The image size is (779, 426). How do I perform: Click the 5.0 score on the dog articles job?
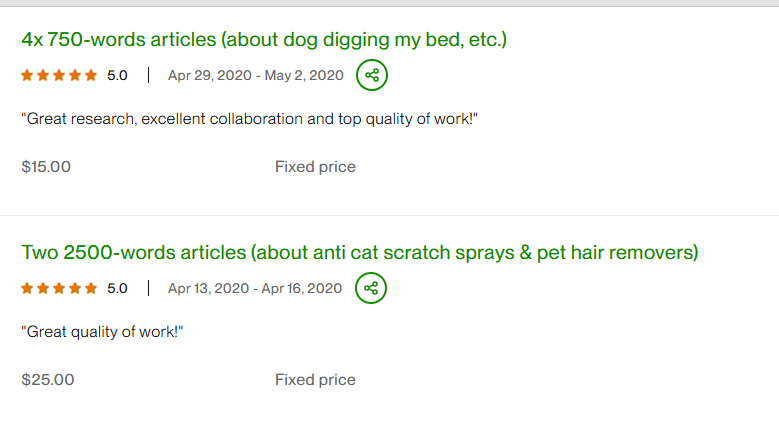tap(117, 75)
